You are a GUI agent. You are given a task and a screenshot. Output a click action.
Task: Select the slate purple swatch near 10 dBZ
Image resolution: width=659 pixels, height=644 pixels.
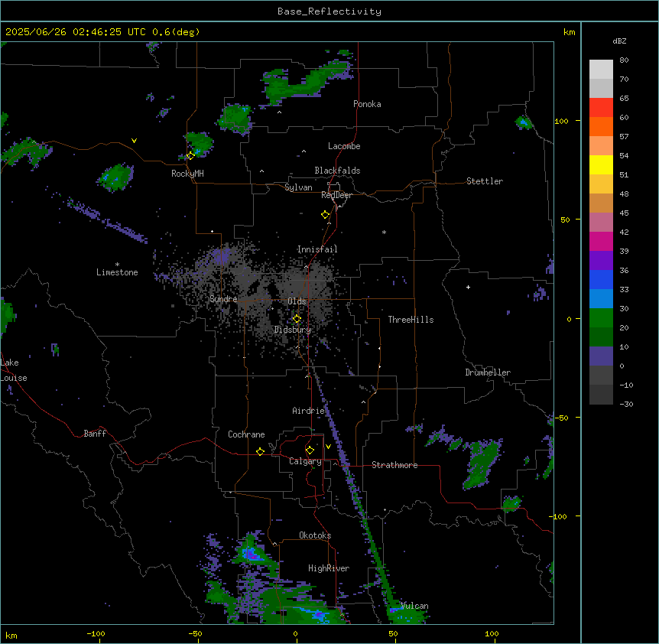601,356
